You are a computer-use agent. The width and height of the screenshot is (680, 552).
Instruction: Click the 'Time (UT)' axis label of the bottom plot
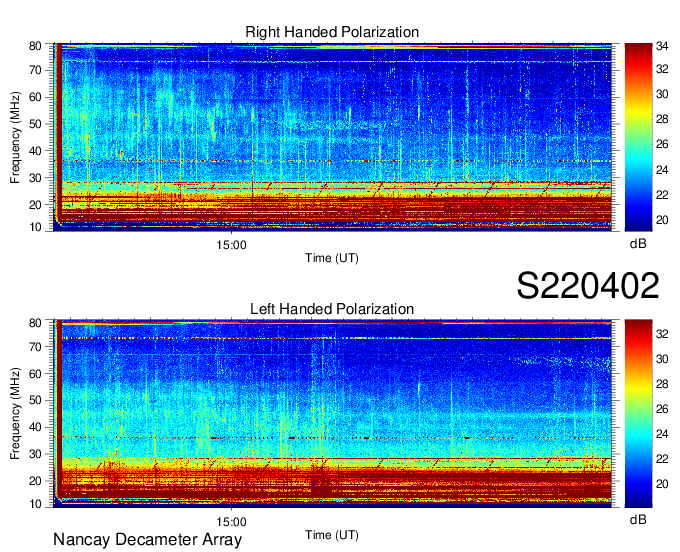click(332, 535)
